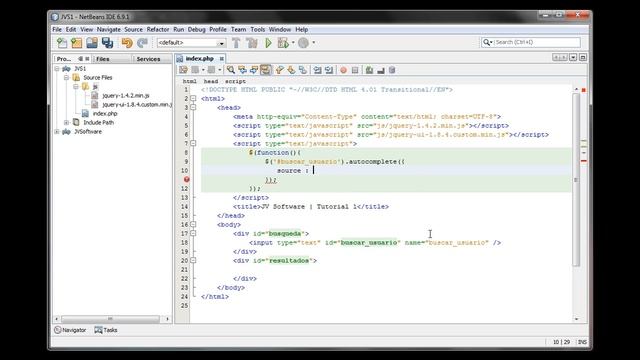Click the editor Find Selection magnifier icon
Viewport: 640px width, 360px height.
[x=231, y=70]
